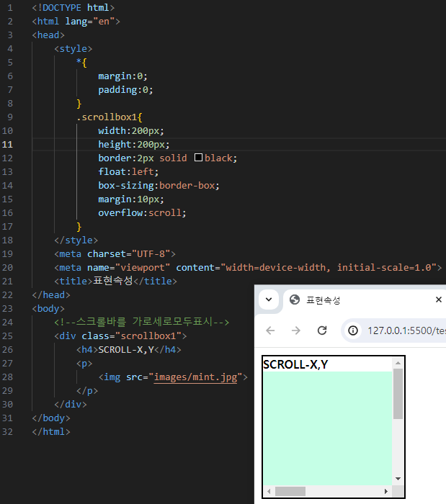Click the div class="scrollbox1" opening tag
This screenshot has width=446, height=504.
[120, 336]
